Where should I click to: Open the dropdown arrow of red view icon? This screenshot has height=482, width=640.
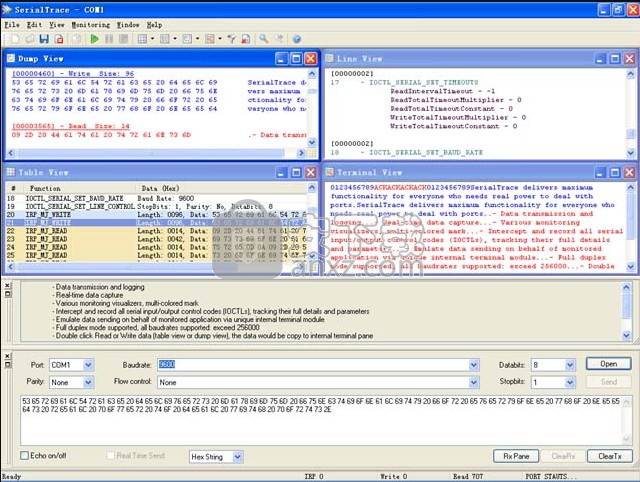(220, 39)
